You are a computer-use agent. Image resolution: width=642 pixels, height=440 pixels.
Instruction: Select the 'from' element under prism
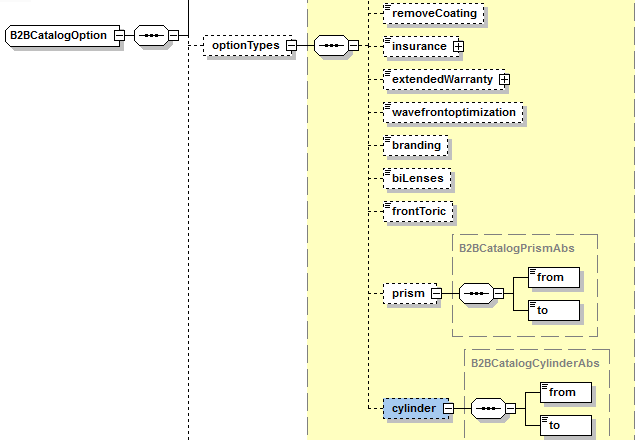(555, 278)
